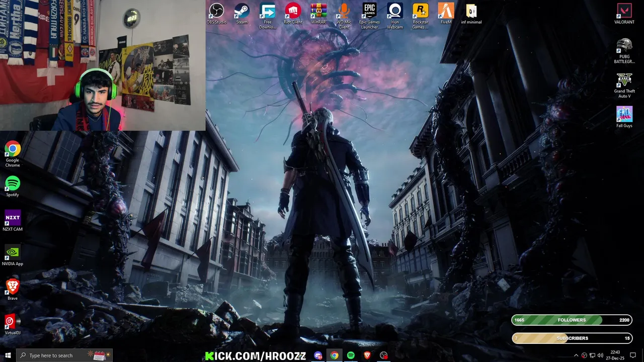This screenshot has height=362, width=644.
Task: Click the webcam overlay feed
Action: 103,65
